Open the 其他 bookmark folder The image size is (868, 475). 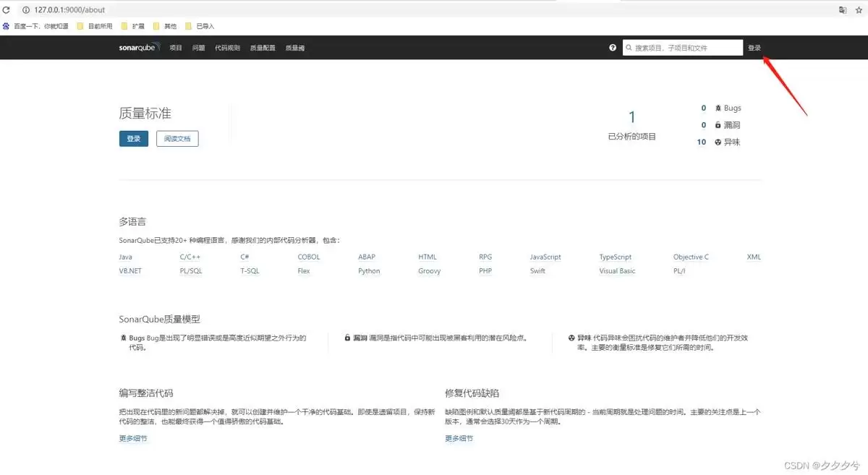165,26
